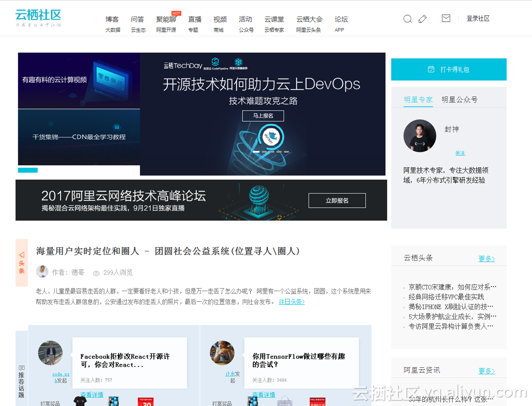Image resolution: width=532 pixels, height=406 pixels.
Task: Click author 德哥's avatar
Action: tap(42, 271)
